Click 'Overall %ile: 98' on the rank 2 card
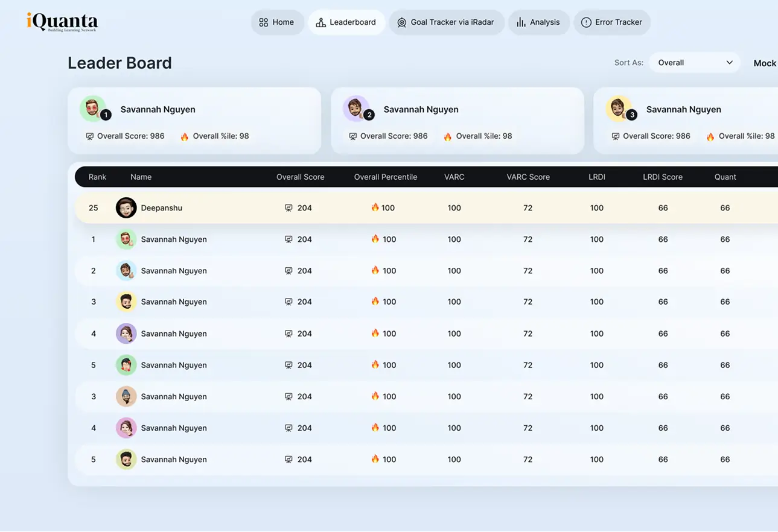The height and width of the screenshot is (532, 778). 484,136
